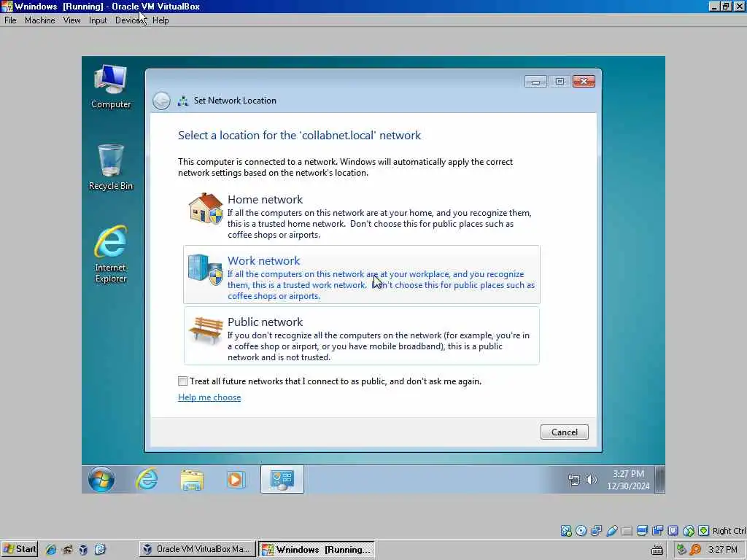747x560 pixels.
Task: Click the 'Set Network Location' title text
Action: click(235, 101)
